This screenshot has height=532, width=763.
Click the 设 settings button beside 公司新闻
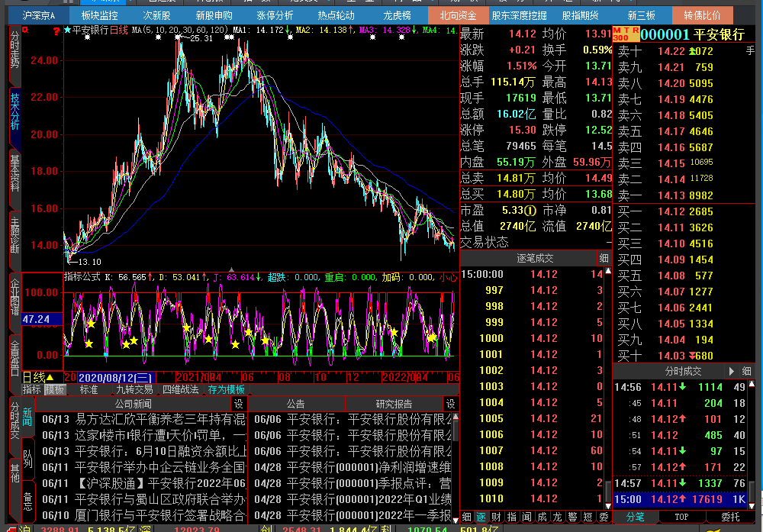tap(238, 404)
